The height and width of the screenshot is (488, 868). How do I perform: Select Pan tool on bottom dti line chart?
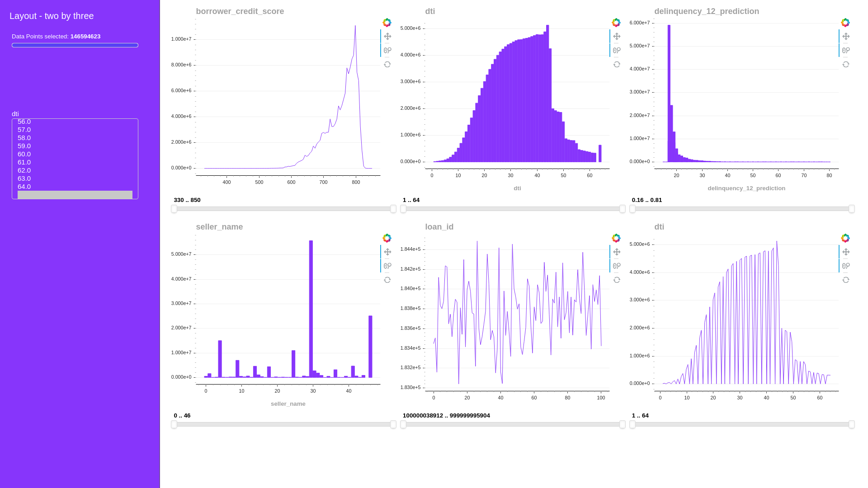coord(846,252)
